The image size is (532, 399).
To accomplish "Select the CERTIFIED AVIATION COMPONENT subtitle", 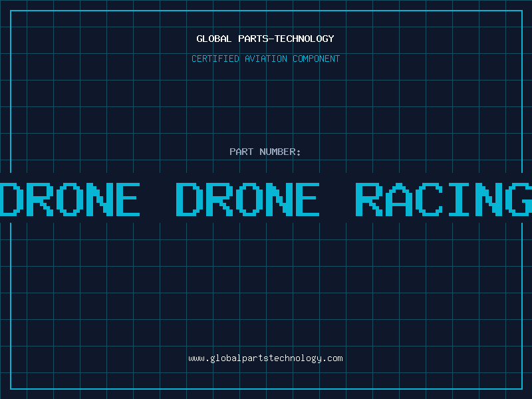I will 265,59.
